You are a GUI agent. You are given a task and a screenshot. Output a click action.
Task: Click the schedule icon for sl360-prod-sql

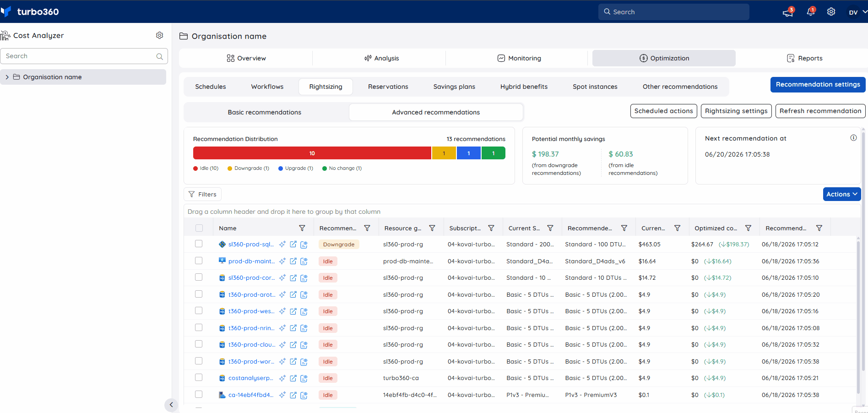[x=304, y=245]
